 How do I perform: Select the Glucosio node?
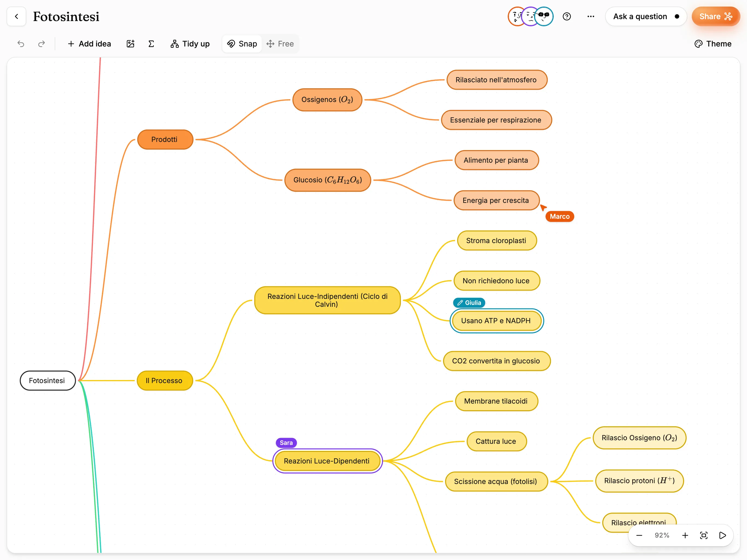click(328, 180)
